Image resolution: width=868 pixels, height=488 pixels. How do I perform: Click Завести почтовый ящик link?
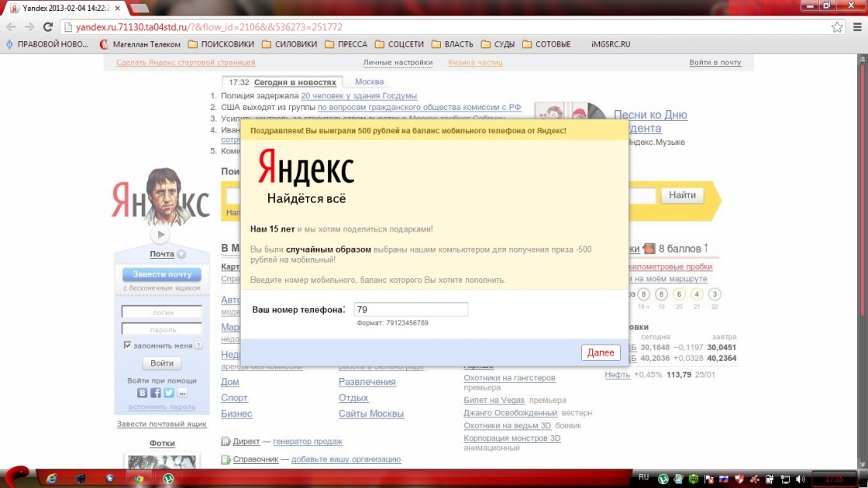(162, 424)
